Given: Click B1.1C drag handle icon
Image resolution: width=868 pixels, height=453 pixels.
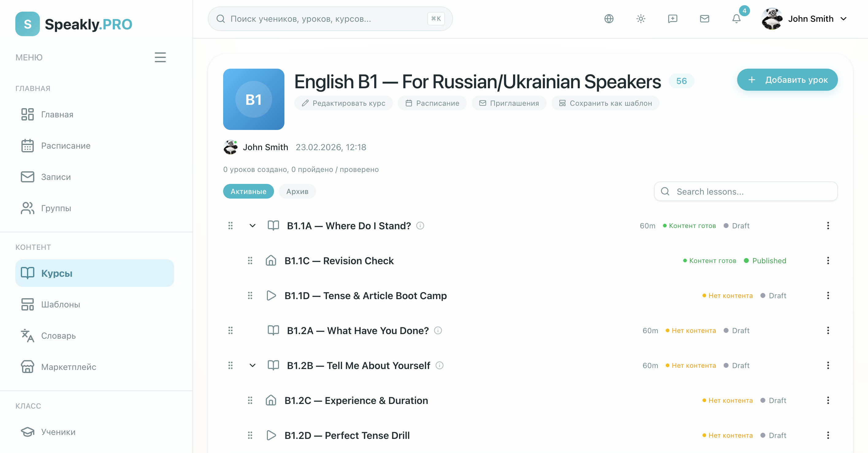Looking at the screenshot, I should [250, 261].
